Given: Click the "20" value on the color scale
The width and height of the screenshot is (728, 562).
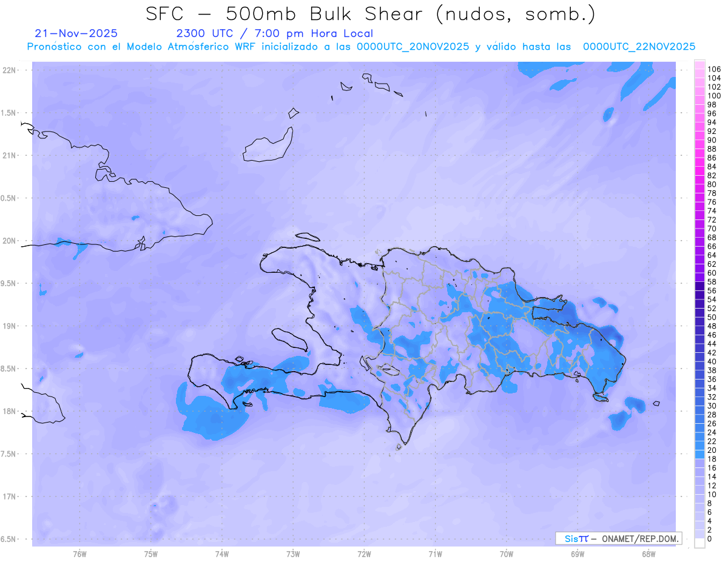Looking at the screenshot, I should (x=711, y=450).
